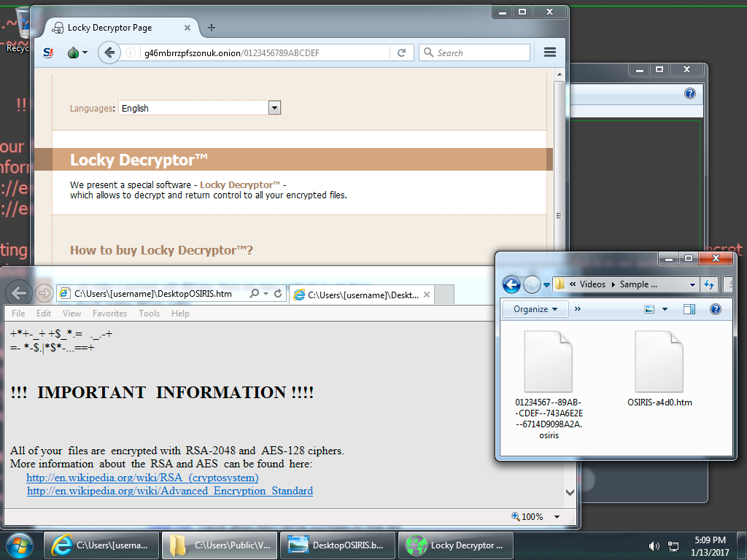Open the Tools menu in Internet Explorer

(x=149, y=314)
